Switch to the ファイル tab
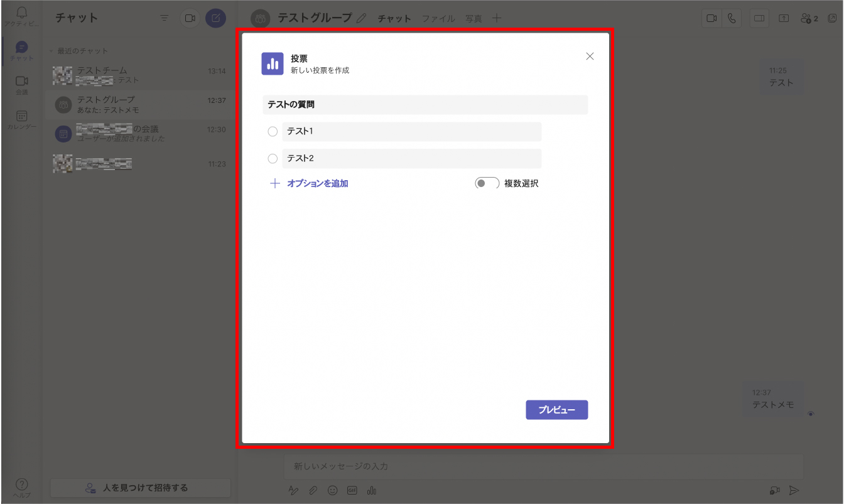The width and height of the screenshot is (844, 504). coord(438,19)
